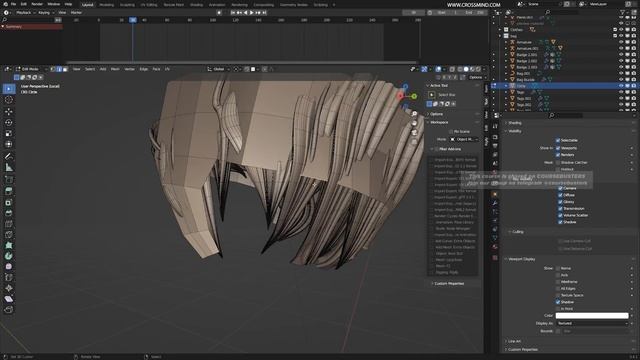
Task: Select the Knife tool
Action: [x=9, y=235]
